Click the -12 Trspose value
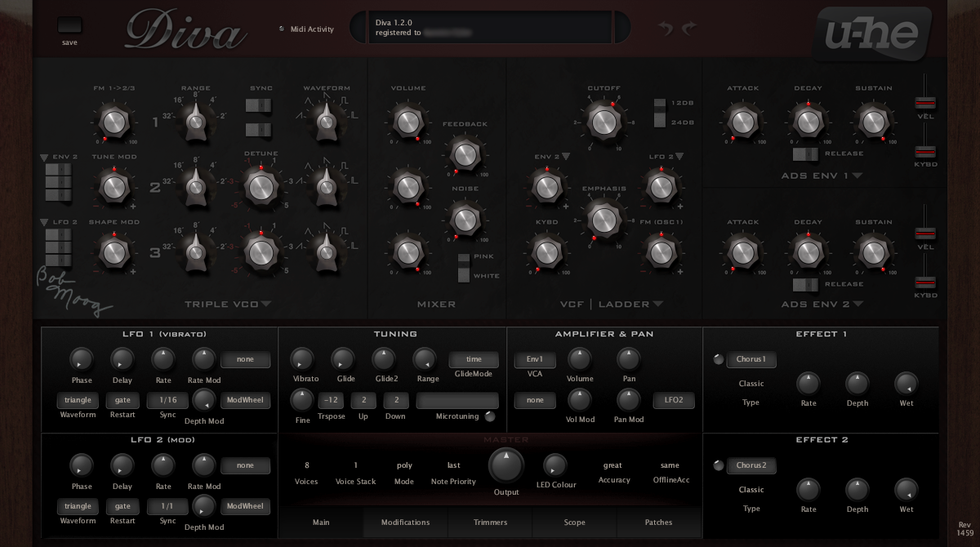Image resolution: width=980 pixels, height=547 pixels. click(331, 400)
